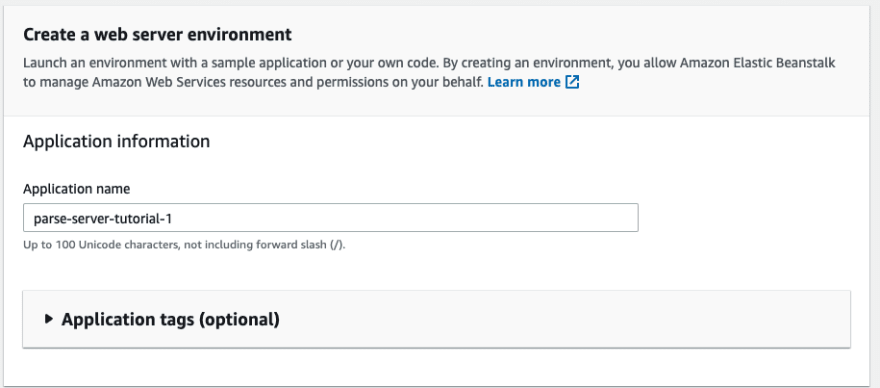880x388 pixels.
Task: Click the parse-server-tutorial-1 text in the field
Action: click(103, 218)
